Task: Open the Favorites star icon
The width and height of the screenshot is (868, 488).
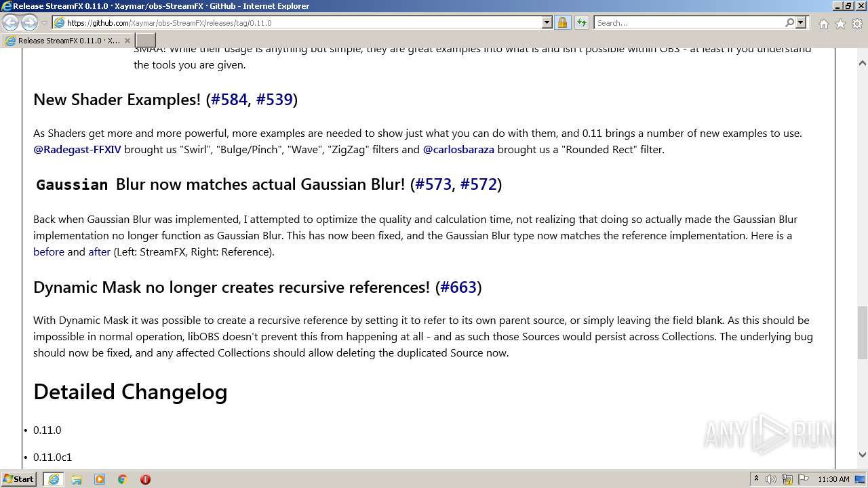Action: 840,24
